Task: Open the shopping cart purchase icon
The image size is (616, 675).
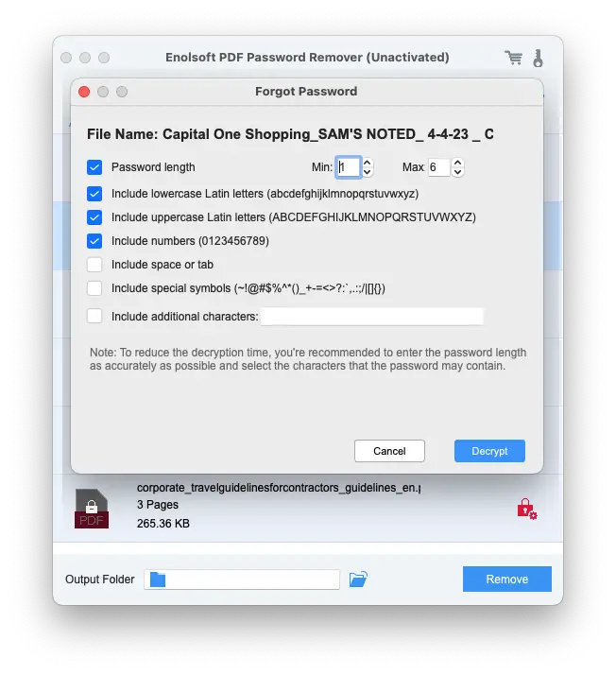Action: click(513, 58)
